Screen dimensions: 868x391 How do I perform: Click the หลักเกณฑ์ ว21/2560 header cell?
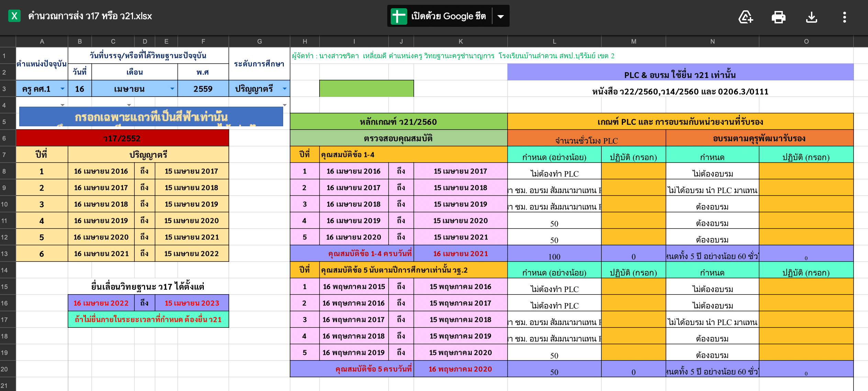pyautogui.click(x=399, y=122)
